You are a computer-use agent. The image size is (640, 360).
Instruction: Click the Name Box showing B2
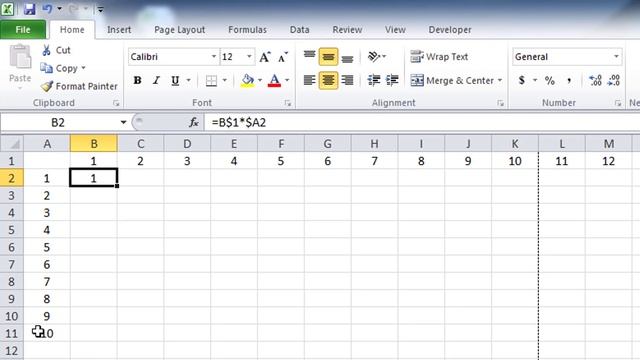tap(58, 122)
